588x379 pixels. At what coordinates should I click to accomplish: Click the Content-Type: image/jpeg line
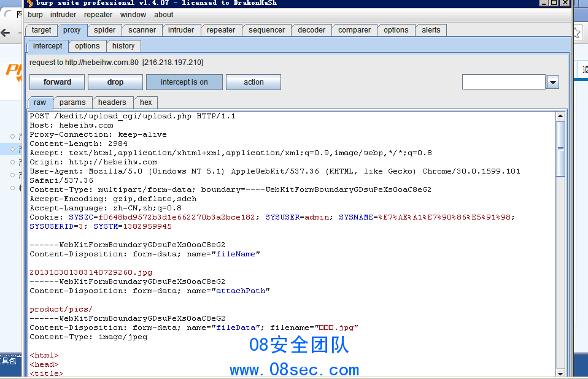tap(88, 337)
